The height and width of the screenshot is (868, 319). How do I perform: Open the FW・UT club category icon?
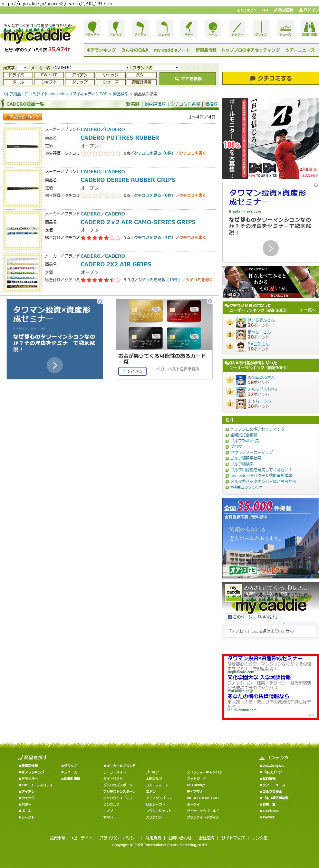point(116,29)
